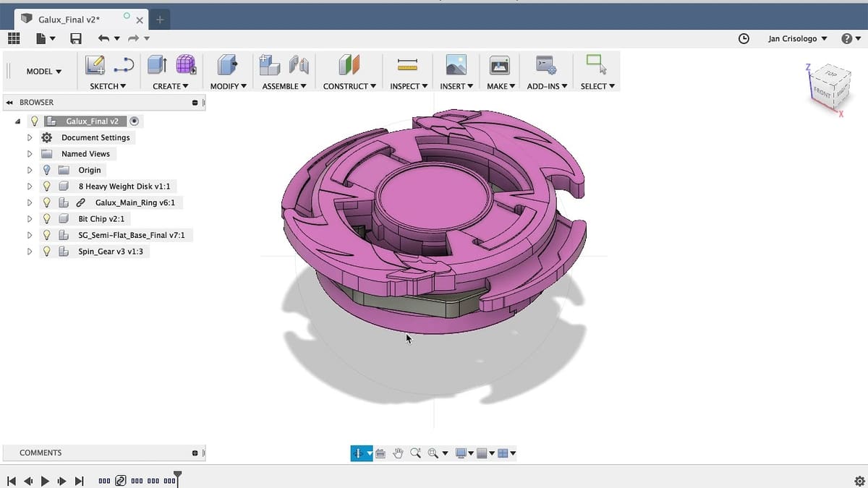This screenshot has height=488, width=868.
Task: Open the data panel grid icon
Action: 14,38
